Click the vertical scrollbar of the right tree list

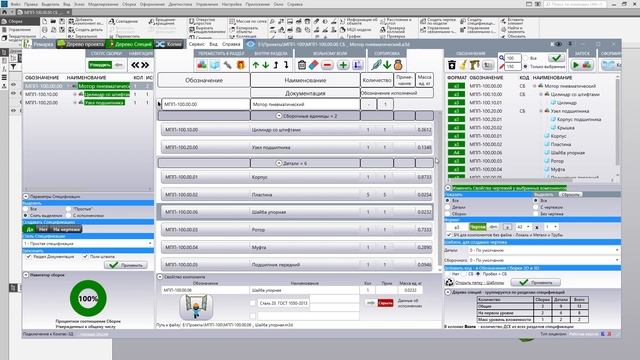(x=617, y=122)
